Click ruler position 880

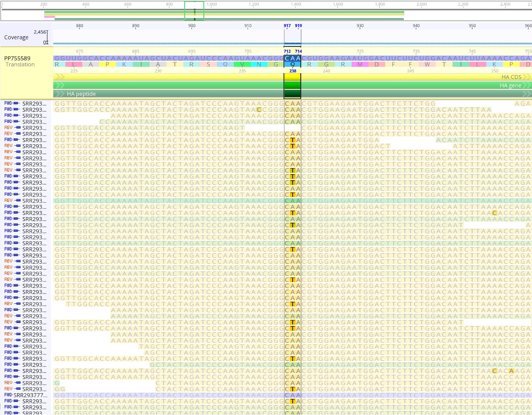tap(80, 26)
